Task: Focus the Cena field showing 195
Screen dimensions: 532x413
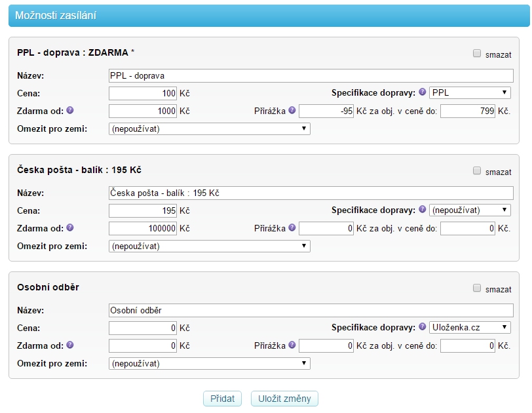Action: tap(143, 210)
